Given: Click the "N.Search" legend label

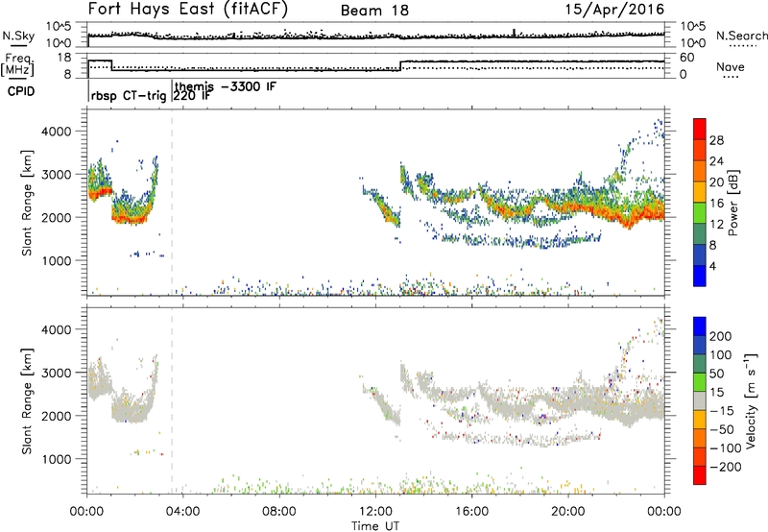Looking at the screenshot, I should [x=742, y=36].
